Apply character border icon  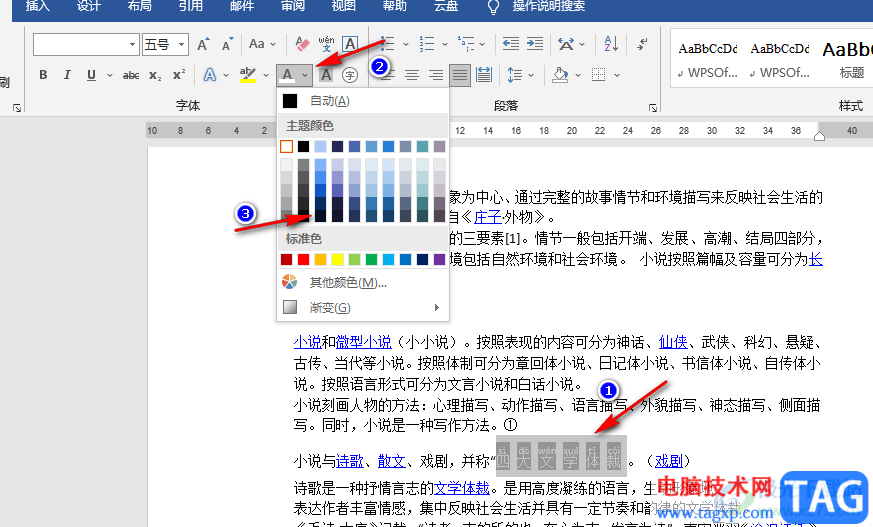tap(350, 44)
